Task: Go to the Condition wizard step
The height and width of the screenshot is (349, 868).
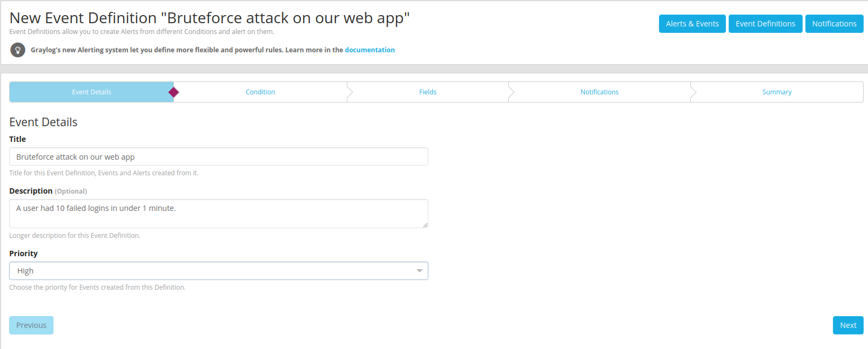Action: [x=260, y=92]
